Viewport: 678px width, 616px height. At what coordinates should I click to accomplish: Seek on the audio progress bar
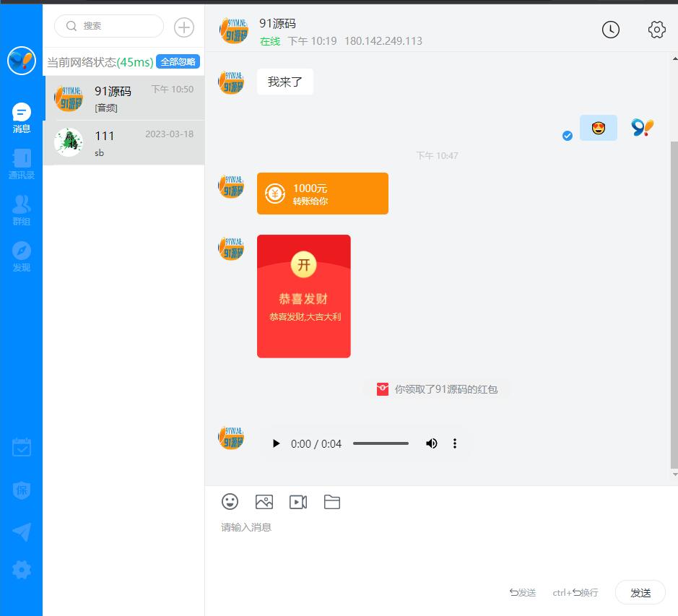pyautogui.click(x=381, y=443)
